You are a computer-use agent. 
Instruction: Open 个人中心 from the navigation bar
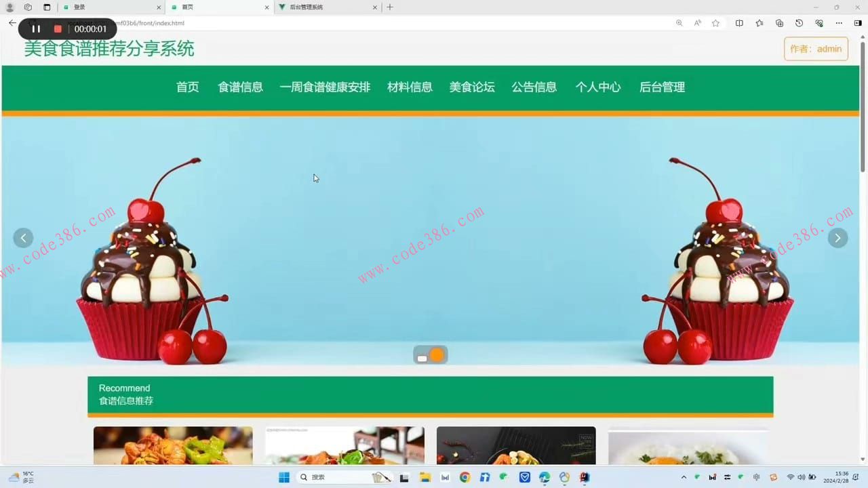tap(597, 87)
